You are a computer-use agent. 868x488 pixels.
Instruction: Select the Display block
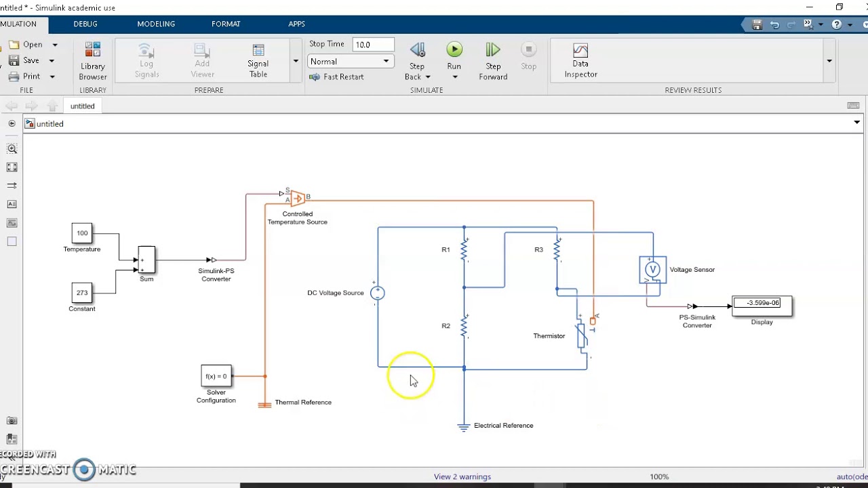762,306
